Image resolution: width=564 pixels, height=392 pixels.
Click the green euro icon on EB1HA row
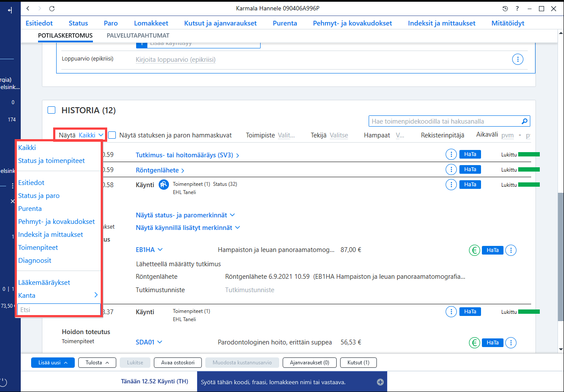click(x=474, y=250)
